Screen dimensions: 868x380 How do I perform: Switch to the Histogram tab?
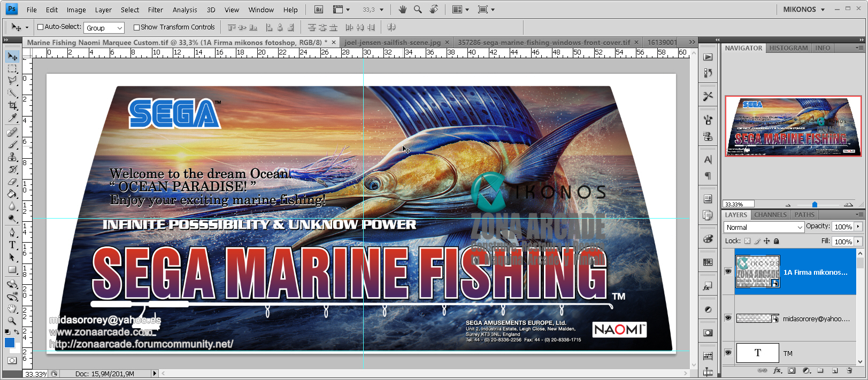[x=789, y=48]
